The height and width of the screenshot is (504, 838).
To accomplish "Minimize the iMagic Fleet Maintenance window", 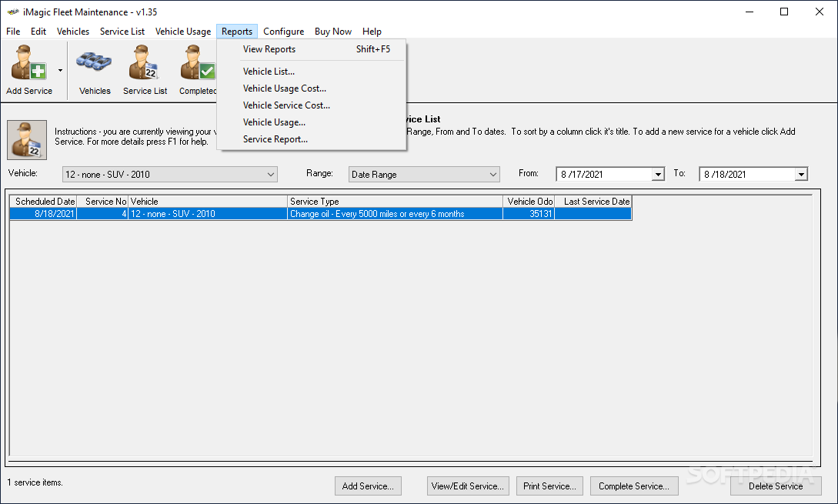I will pos(750,12).
